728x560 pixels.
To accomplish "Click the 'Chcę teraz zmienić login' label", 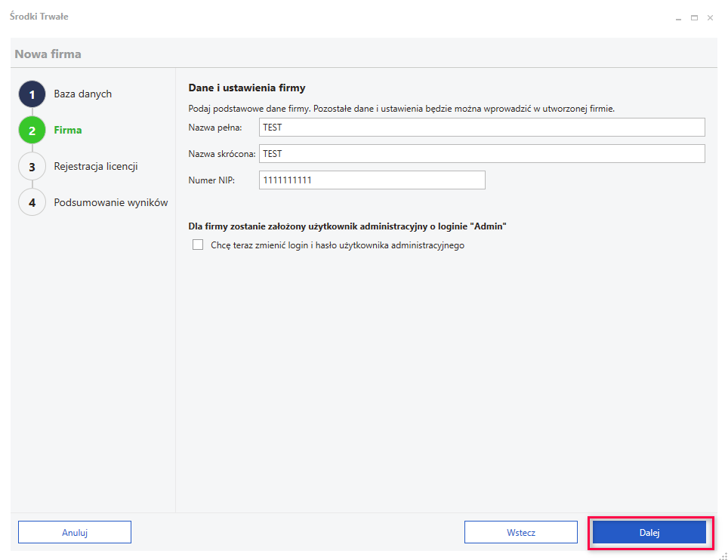I will [338, 245].
